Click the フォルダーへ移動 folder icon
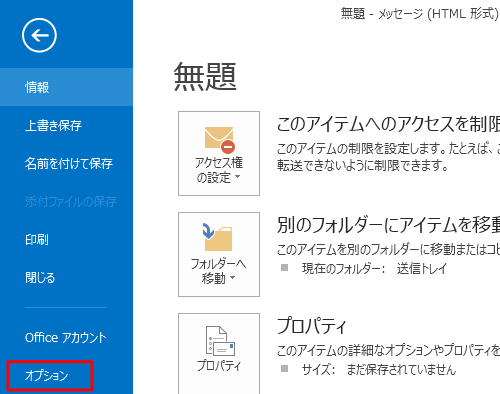500x394 pixels. click(218, 237)
